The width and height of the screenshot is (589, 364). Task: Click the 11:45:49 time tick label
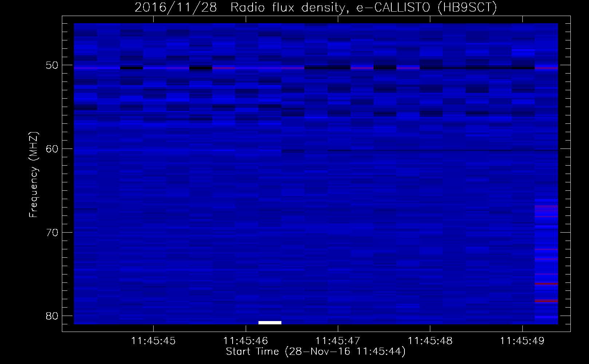pos(522,341)
